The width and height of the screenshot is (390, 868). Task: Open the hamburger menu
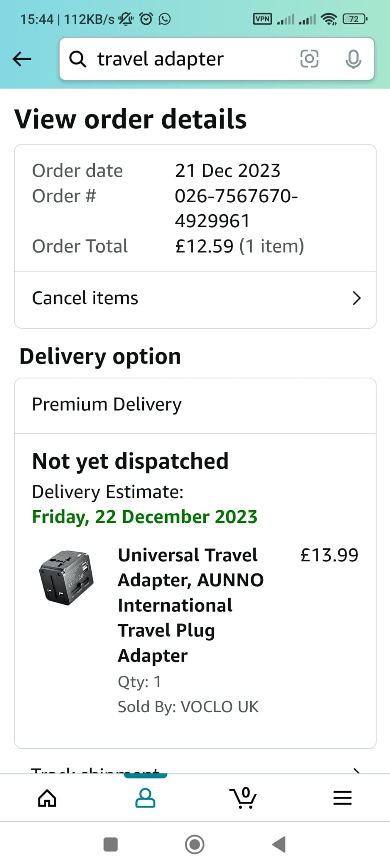point(342,798)
